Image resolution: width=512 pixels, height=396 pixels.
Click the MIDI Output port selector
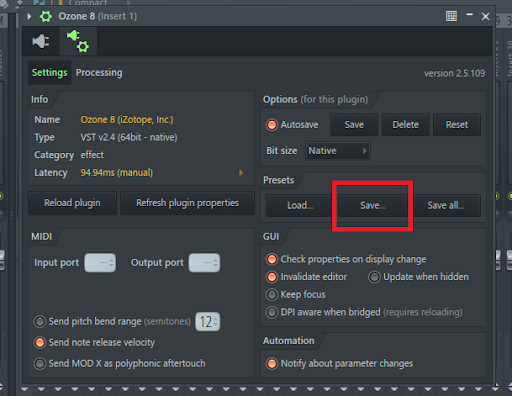(x=204, y=263)
